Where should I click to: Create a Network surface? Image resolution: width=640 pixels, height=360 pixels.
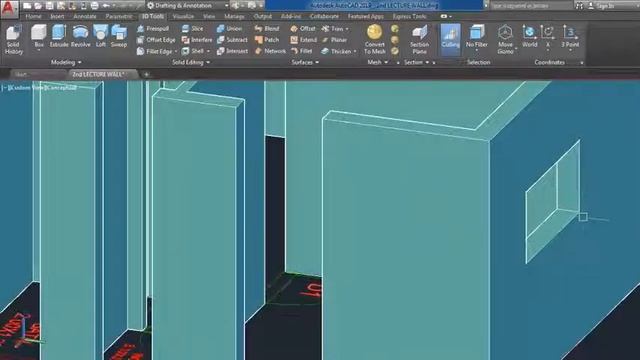click(270, 51)
